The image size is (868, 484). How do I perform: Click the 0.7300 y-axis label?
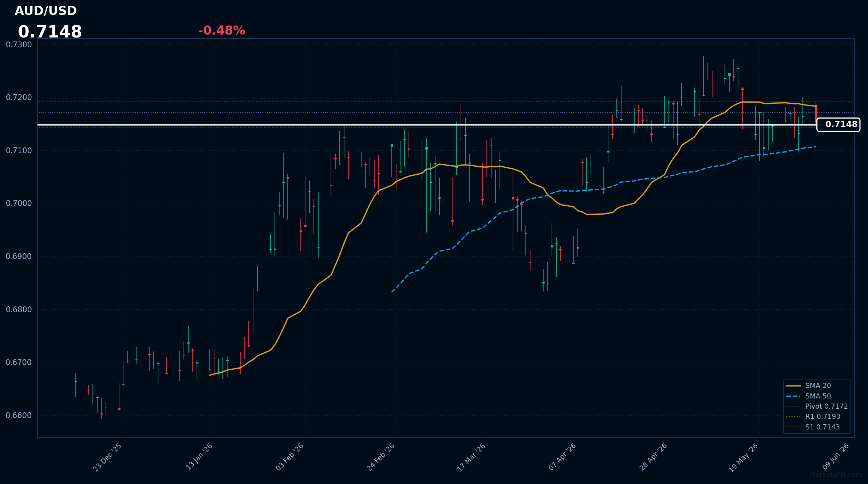pos(19,45)
